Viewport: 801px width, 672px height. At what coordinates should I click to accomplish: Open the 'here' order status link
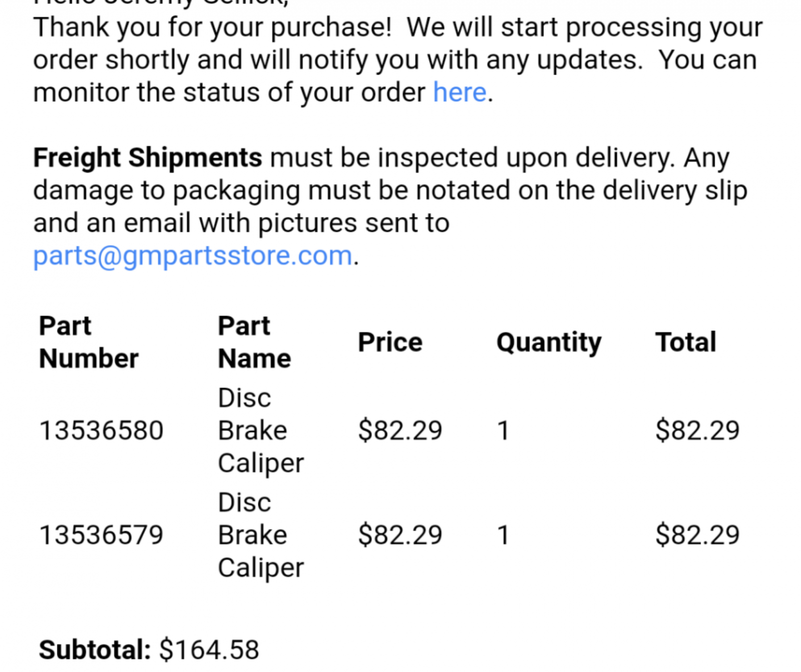459,93
